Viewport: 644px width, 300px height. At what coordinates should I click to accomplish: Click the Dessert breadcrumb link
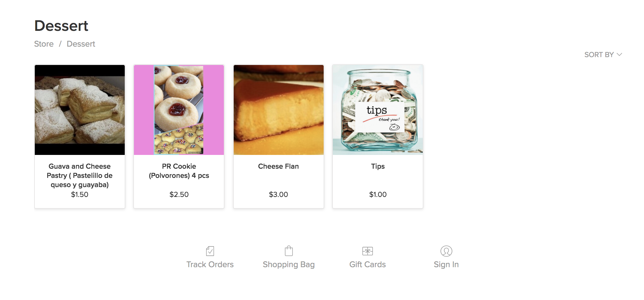coord(81,44)
